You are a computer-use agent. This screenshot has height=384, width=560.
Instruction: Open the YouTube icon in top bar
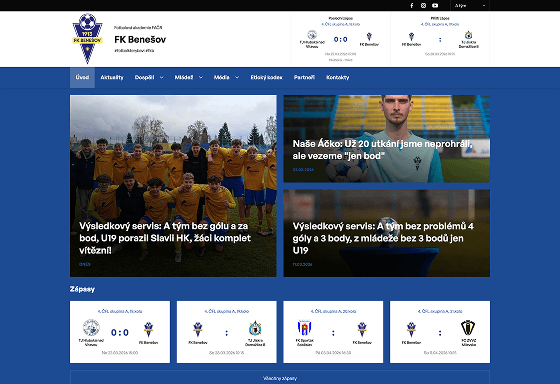(x=435, y=5)
